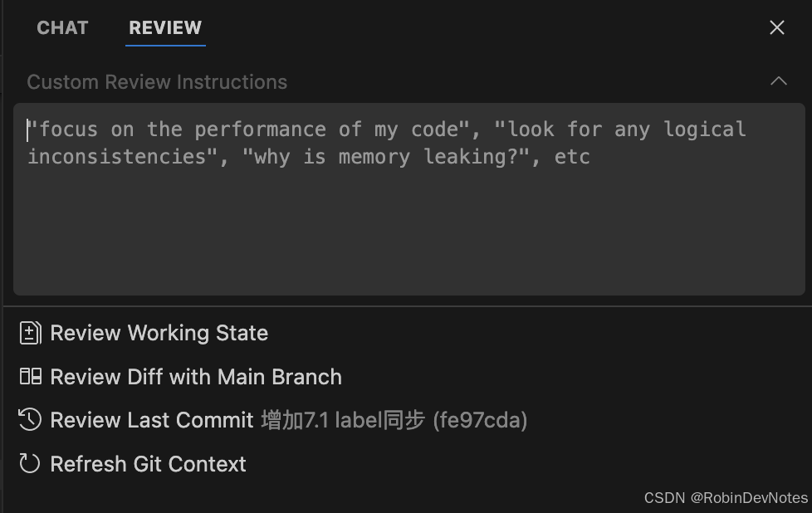The height and width of the screenshot is (513, 812).
Task: Close the review panel with X
Action: [x=777, y=27]
